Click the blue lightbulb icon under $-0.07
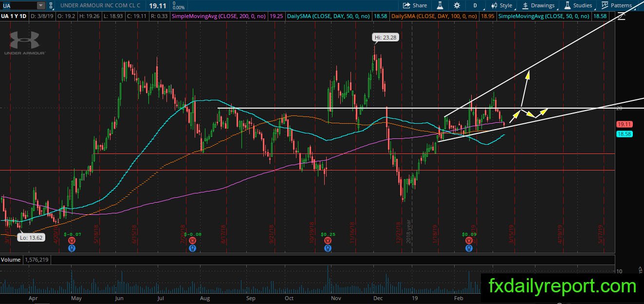This screenshot has height=304, width=644. (x=72, y=247)
